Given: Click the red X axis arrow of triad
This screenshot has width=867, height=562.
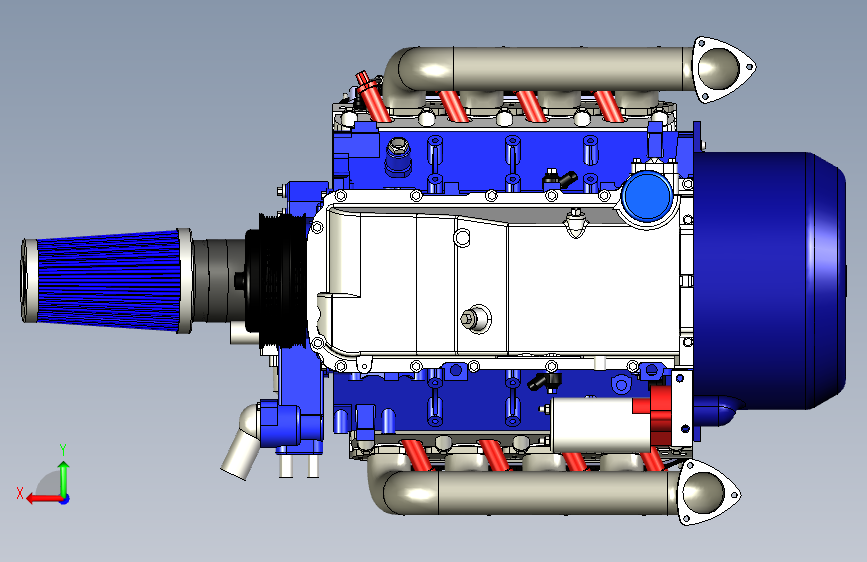Looking at the screenshot, I should click(x=44, y=499).
